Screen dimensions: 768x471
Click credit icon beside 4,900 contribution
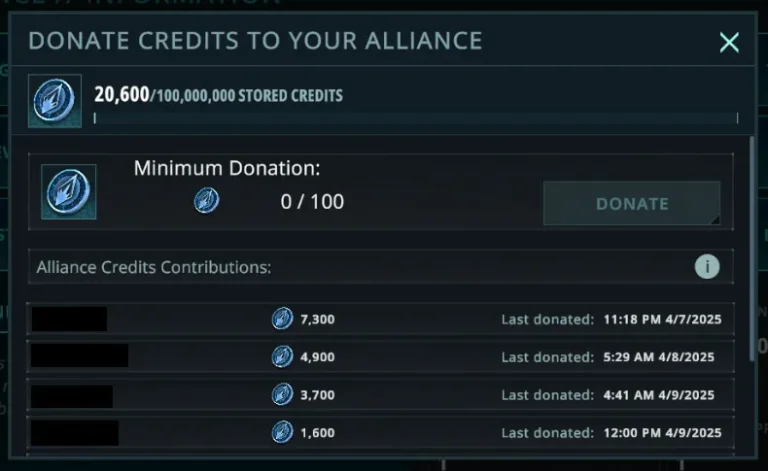[282, 357]
